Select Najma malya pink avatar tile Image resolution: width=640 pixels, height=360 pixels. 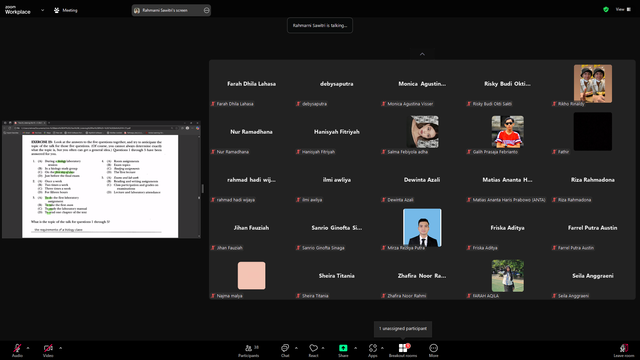click(x=251, y=276)
